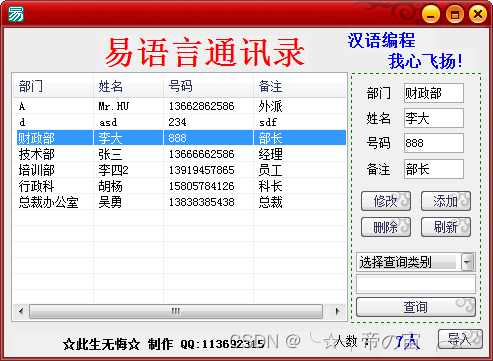
Task: Click the 我心飞扬! blue slogan text
Action: tap(425, 61)
